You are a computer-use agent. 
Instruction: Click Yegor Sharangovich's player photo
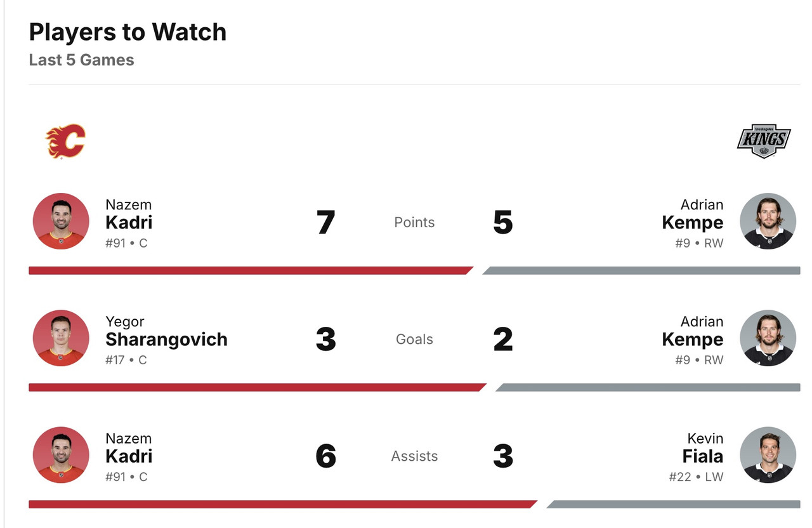pos(61,338)
